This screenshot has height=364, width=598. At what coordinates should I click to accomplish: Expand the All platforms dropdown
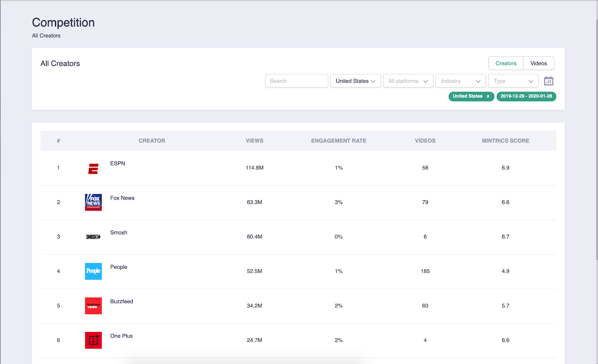click(x=408, y=81)
